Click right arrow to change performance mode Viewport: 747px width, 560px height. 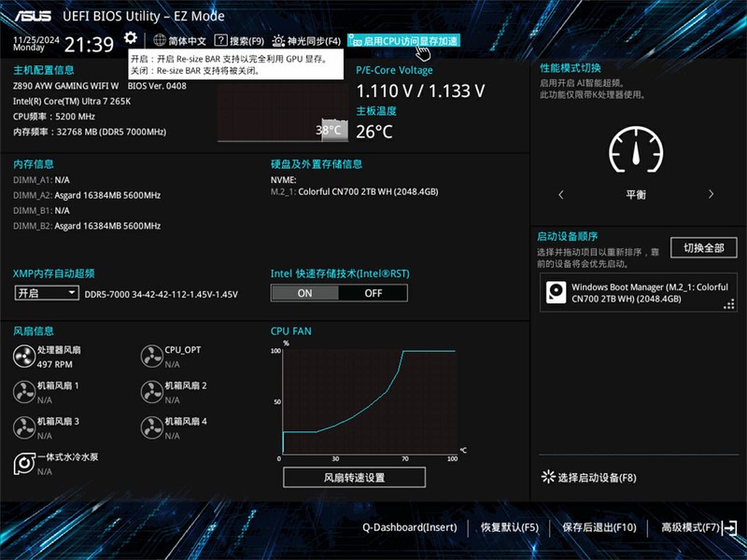click(711, 195)
